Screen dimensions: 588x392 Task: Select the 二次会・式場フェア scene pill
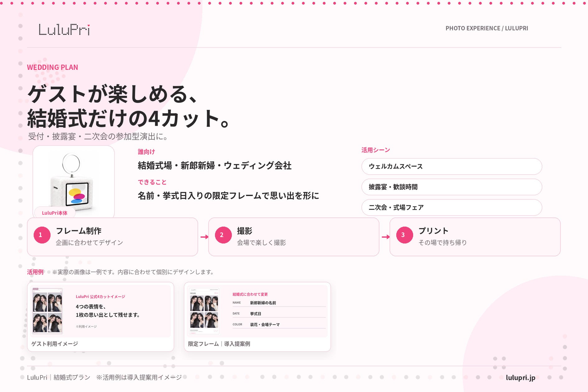[x=452, y=208]
